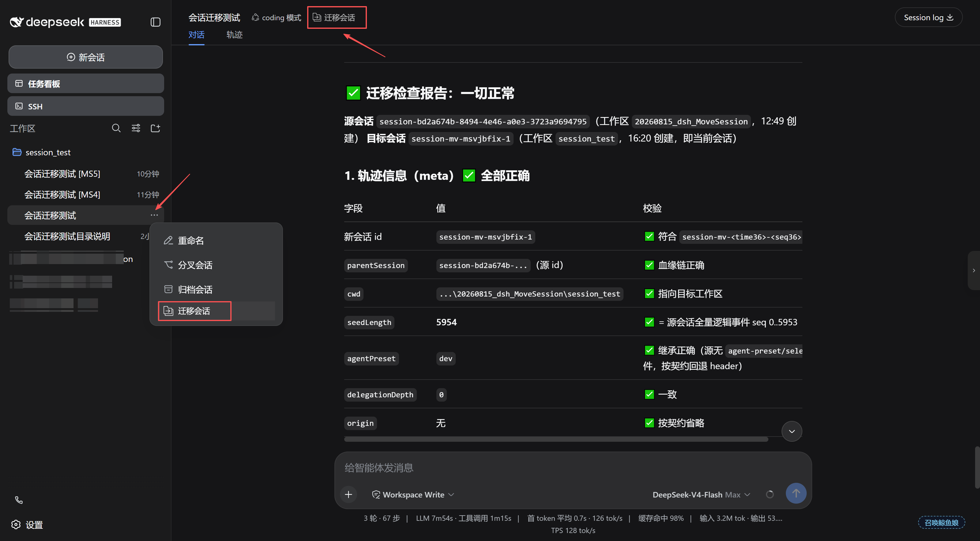Image resolution: width=980 pixels, height=541 pixels.
Task: Start a 新会话
Action: point(86,57)
